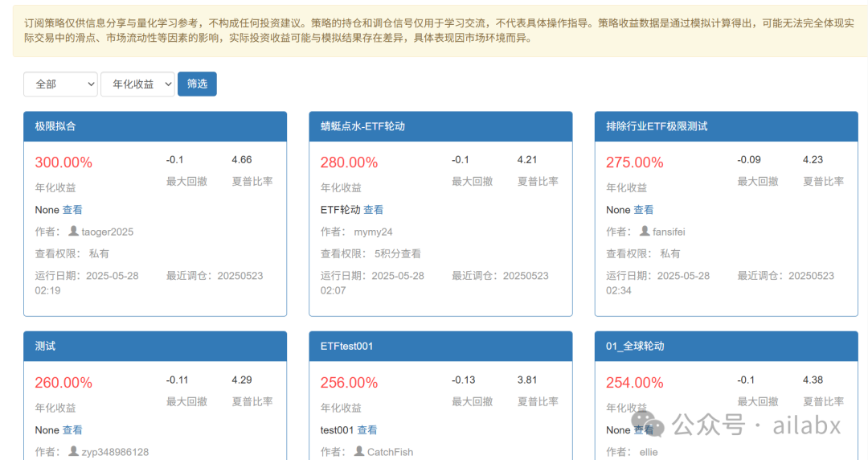Click the 260.00% annual return value
868x460 pixels.
(x=63, y=383)
